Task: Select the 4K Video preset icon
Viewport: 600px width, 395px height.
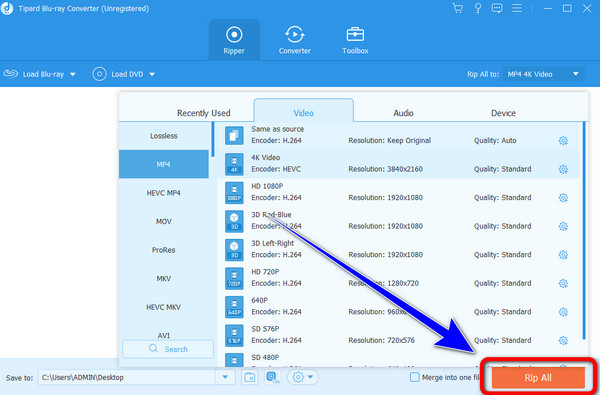Action: (x=234, y=164)
